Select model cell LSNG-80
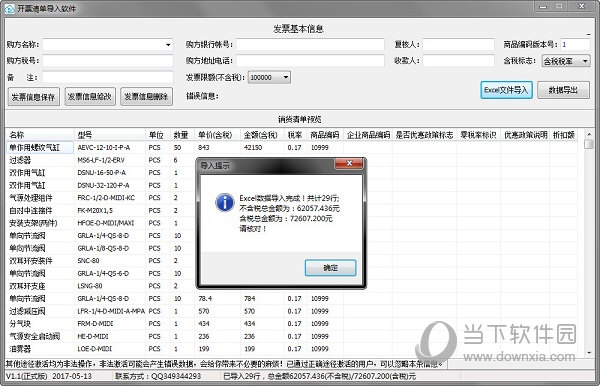 (109, 286)
